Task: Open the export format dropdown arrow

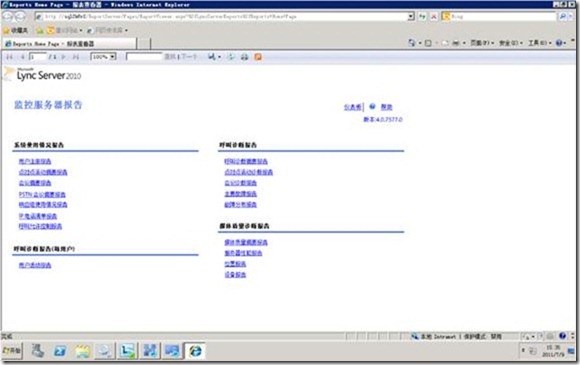Action: coord(219,57)
